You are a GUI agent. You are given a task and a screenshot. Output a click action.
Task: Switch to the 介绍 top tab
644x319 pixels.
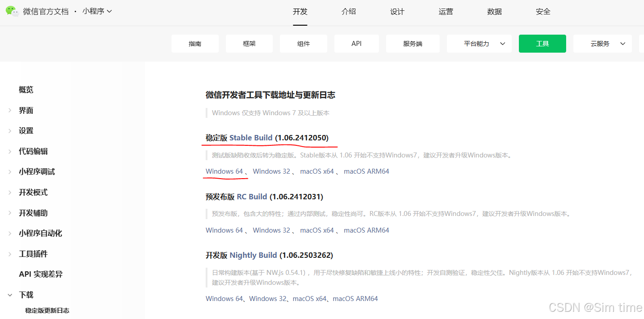pos(349,12)
